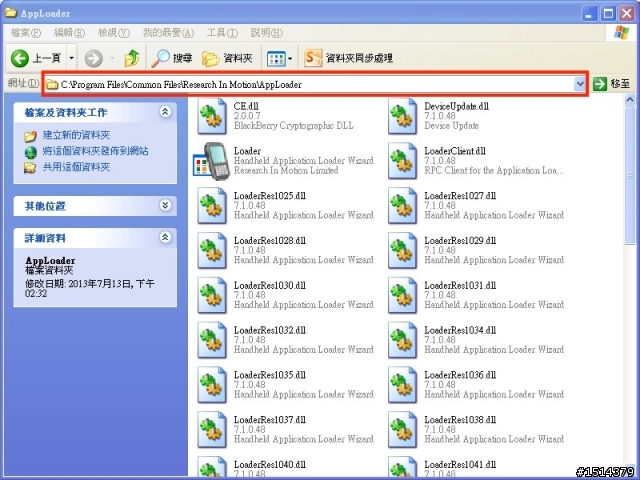The height and width of the screenshot is (480, 640).
Task: Open the 我的最愛(A) menu
Action: 168,33
